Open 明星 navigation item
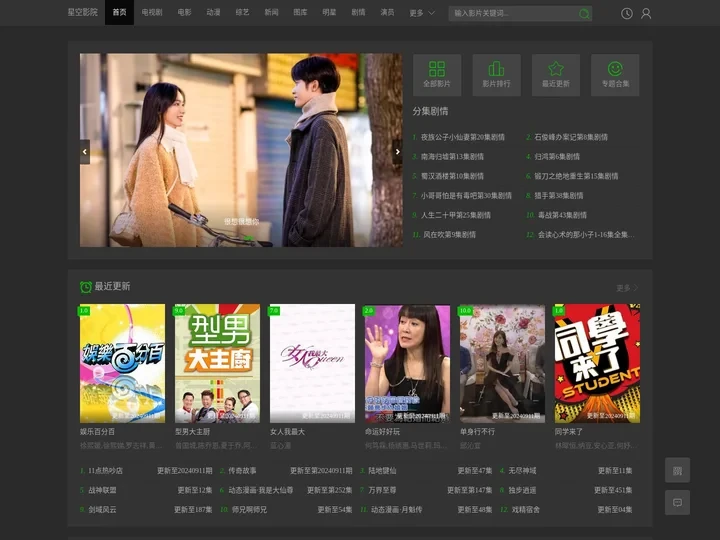Screen dimensions: 720x540 coord(329,12)
